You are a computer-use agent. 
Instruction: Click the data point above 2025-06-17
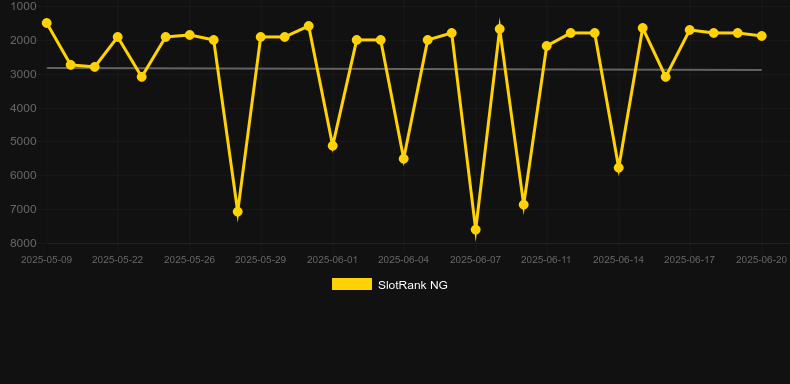click(x=690, y=30)
